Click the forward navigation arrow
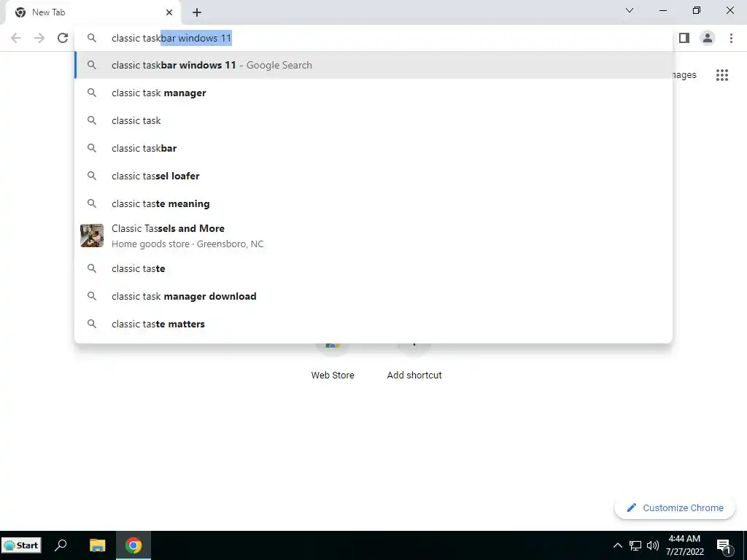Image resolution: width=747 pixels, height=560 pixels. 39,38
